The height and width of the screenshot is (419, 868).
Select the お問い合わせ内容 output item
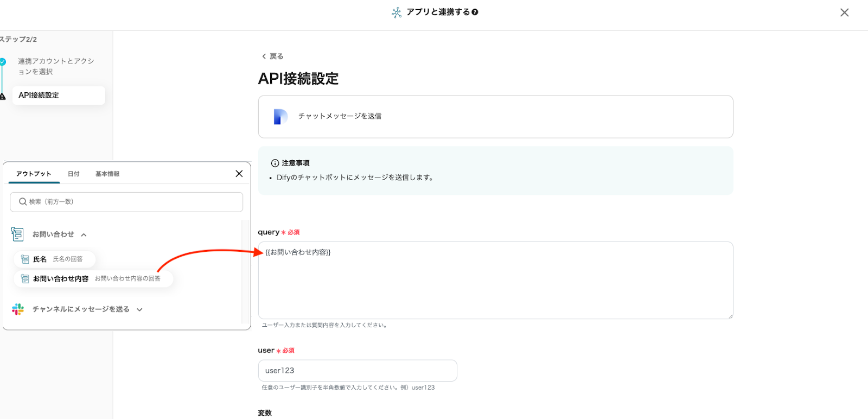point(93,279)
